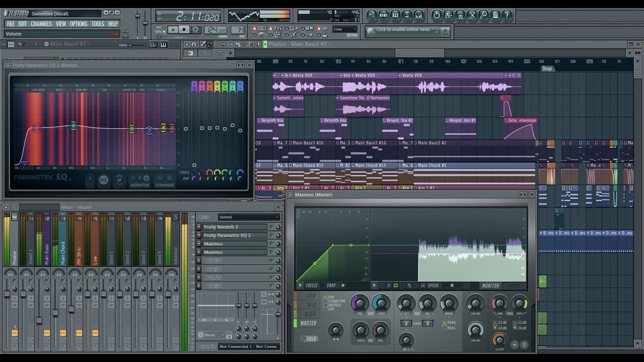Open the TOOLS menu
This screenshot has height=362, width=644.
pyautogui.click(x=98, y=24)
